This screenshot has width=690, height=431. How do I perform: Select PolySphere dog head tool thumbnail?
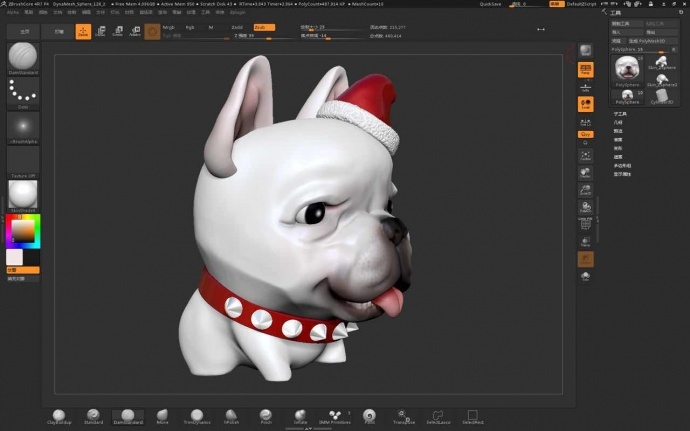point(627,71)
